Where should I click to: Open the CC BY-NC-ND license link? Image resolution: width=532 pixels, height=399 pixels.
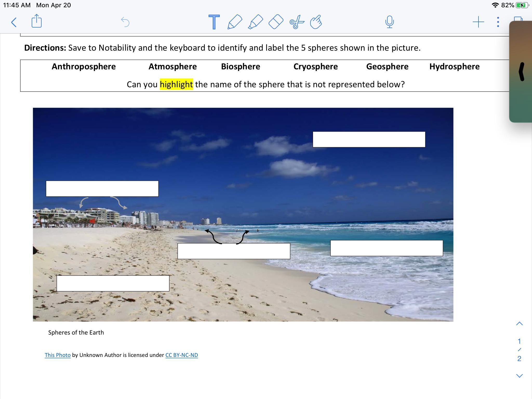pos(182,355)
